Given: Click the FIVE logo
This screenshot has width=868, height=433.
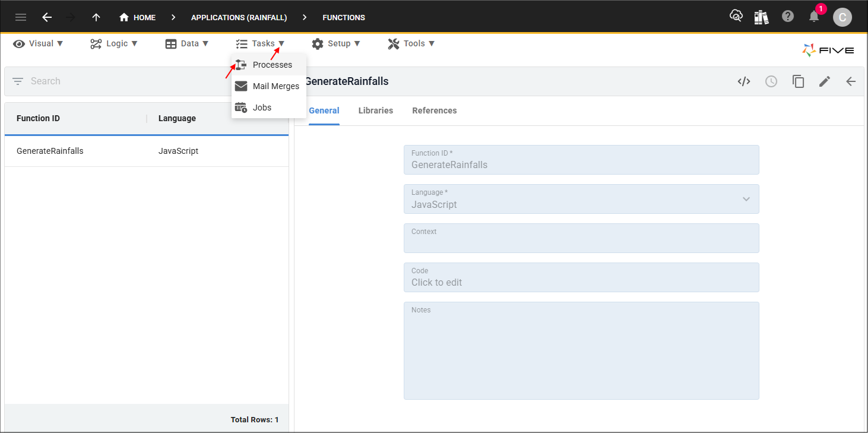Looking at the screenshot, I should click(x=828, y=50).
